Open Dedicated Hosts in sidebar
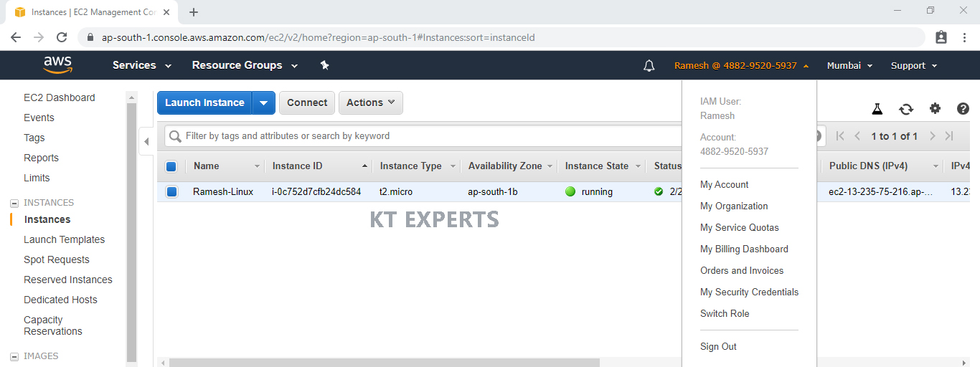 [60, 300]
